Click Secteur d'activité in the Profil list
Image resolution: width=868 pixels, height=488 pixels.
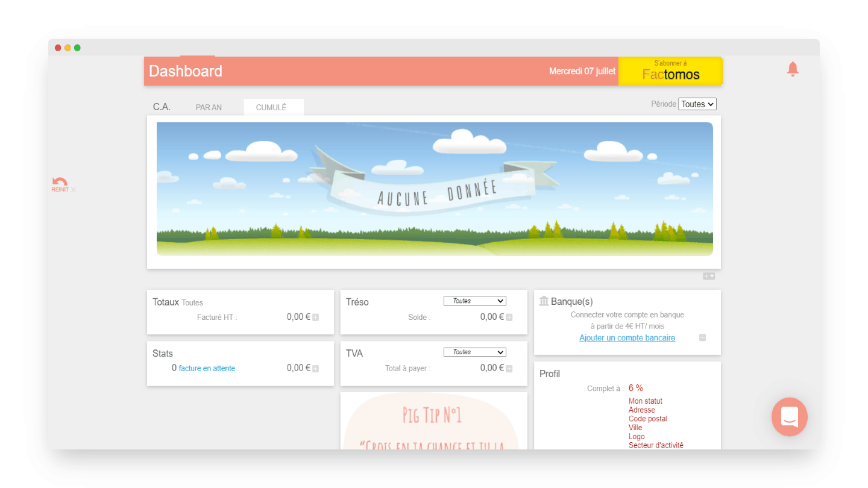pyautogui.click(x=656, y=445)
